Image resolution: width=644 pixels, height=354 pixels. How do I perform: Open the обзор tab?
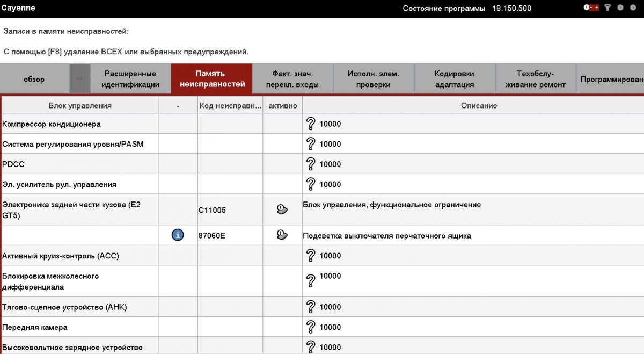34,79
